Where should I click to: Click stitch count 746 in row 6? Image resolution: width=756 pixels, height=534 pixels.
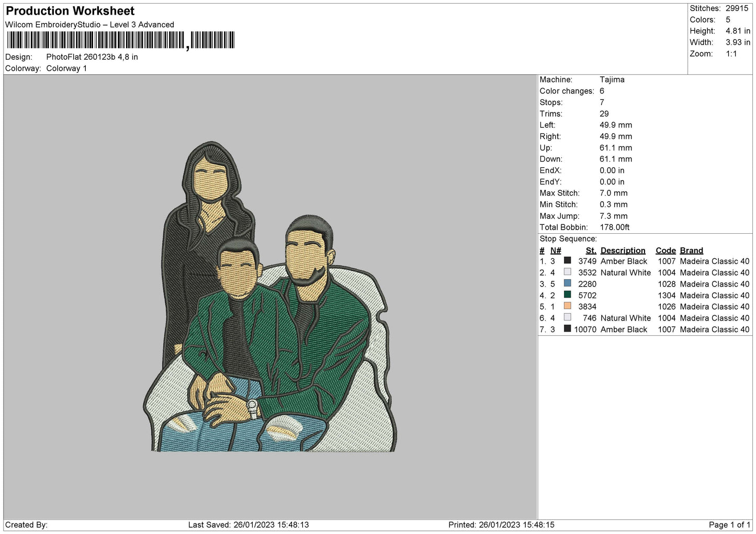point(590,318)
